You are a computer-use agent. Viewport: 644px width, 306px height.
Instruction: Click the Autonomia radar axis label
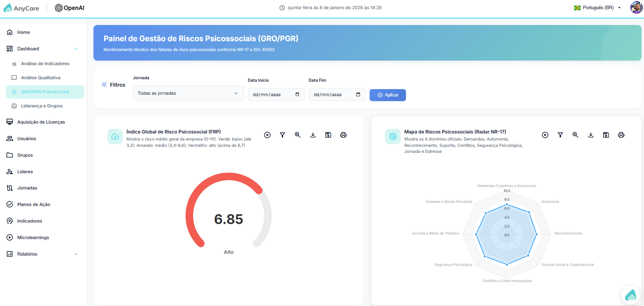tap(550, 202)
